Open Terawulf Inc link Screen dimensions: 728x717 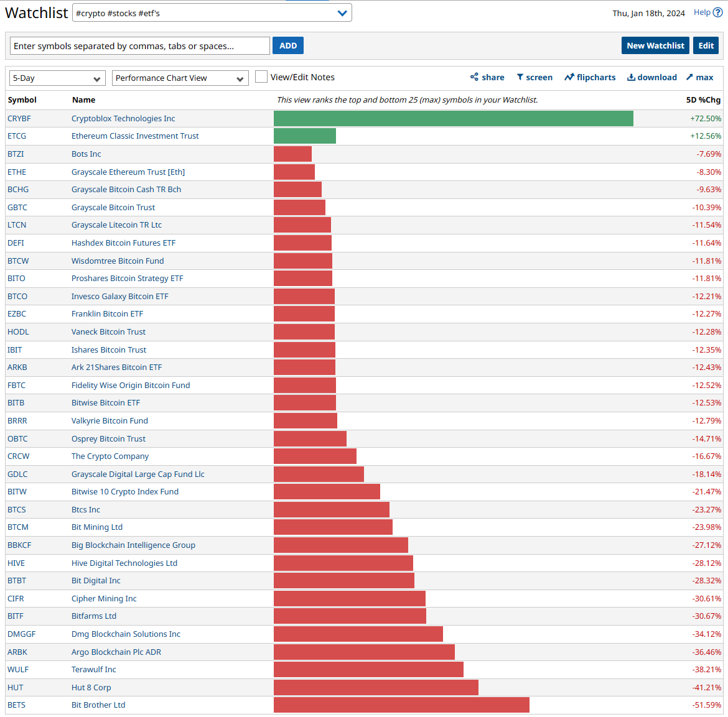[x=94, y=670]
